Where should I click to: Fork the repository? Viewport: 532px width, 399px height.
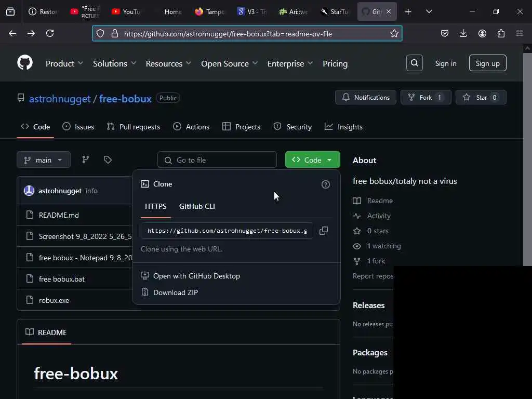point(426,97)
